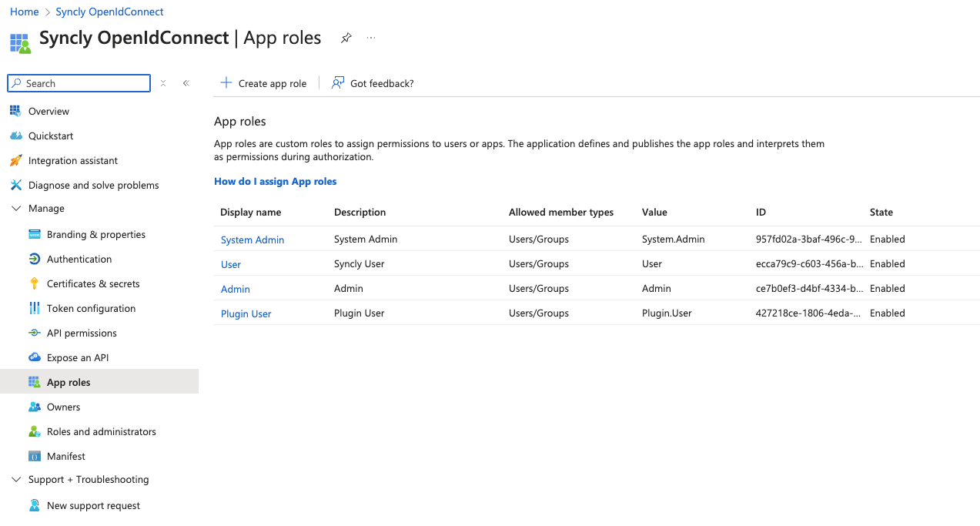Click the Certificates & secrets key icon
The image size is (980, 526).
[34, 283]
